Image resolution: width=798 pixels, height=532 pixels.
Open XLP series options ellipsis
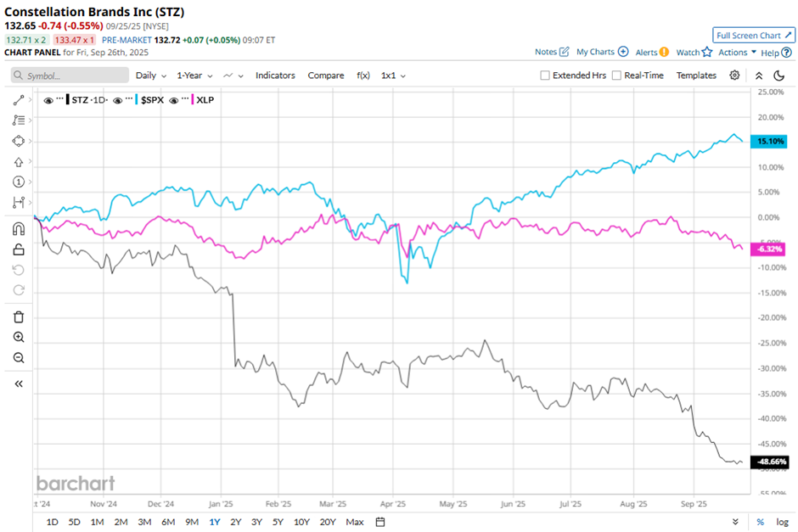pos(185,98)
